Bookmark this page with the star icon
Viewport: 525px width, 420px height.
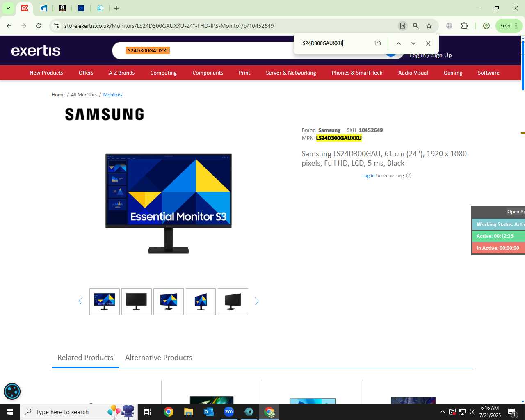tap(429, 26)
